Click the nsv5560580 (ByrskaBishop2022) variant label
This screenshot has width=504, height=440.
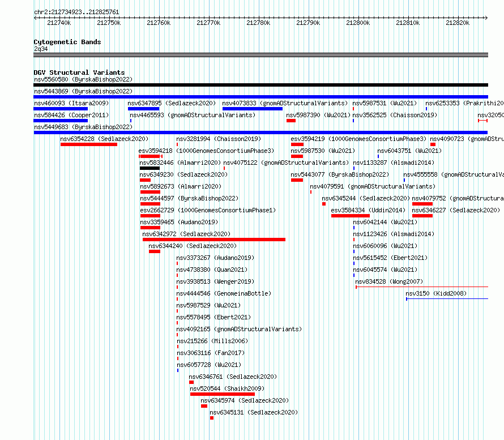tap(83, 79)
